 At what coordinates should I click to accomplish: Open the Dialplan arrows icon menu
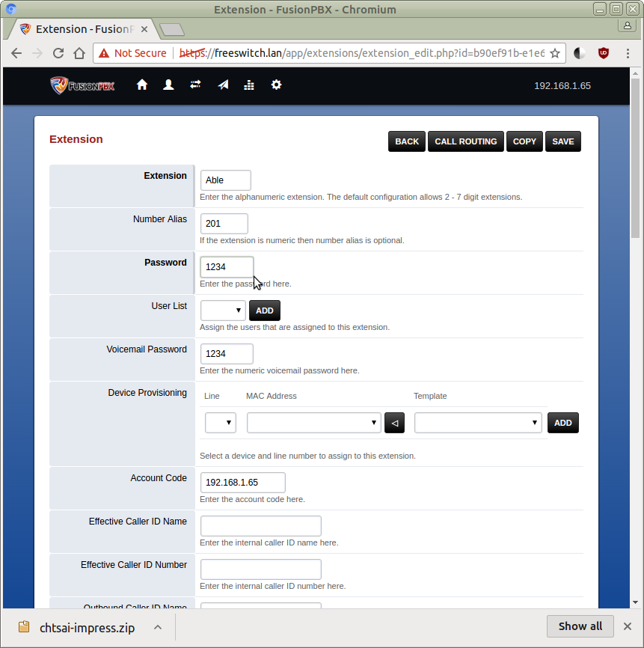pyautogui.click(x=195, y=85)
